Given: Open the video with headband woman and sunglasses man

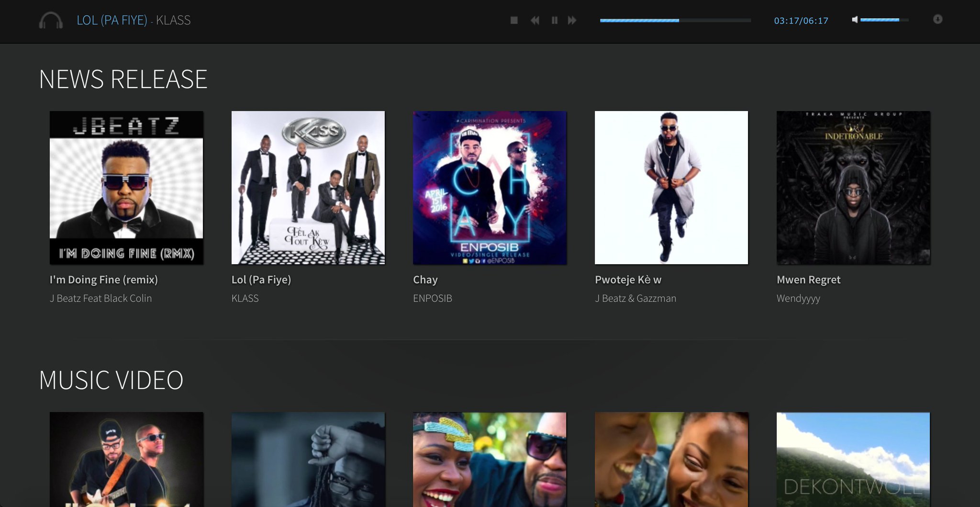Looking at the screenshot, I should pos(490,460).
